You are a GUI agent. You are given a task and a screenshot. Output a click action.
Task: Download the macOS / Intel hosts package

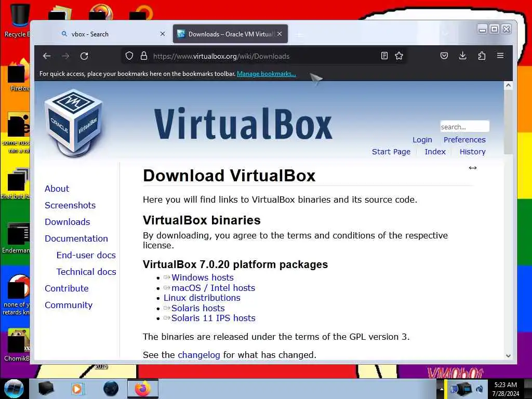213,288
